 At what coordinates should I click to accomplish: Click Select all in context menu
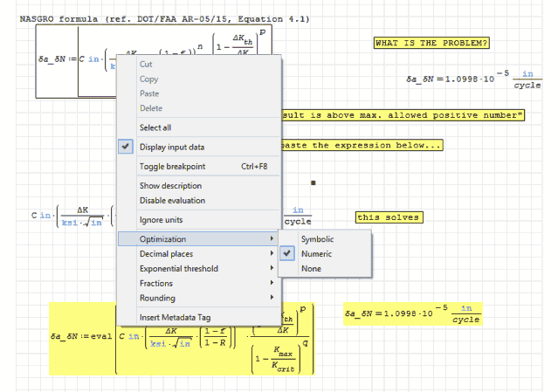155,127
